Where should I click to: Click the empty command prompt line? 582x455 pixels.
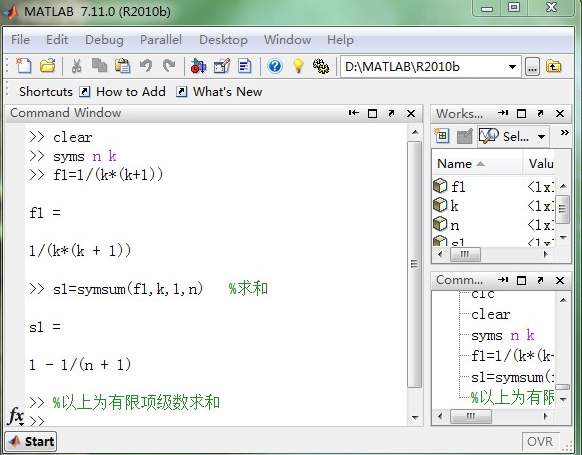(x=215, y=421)
